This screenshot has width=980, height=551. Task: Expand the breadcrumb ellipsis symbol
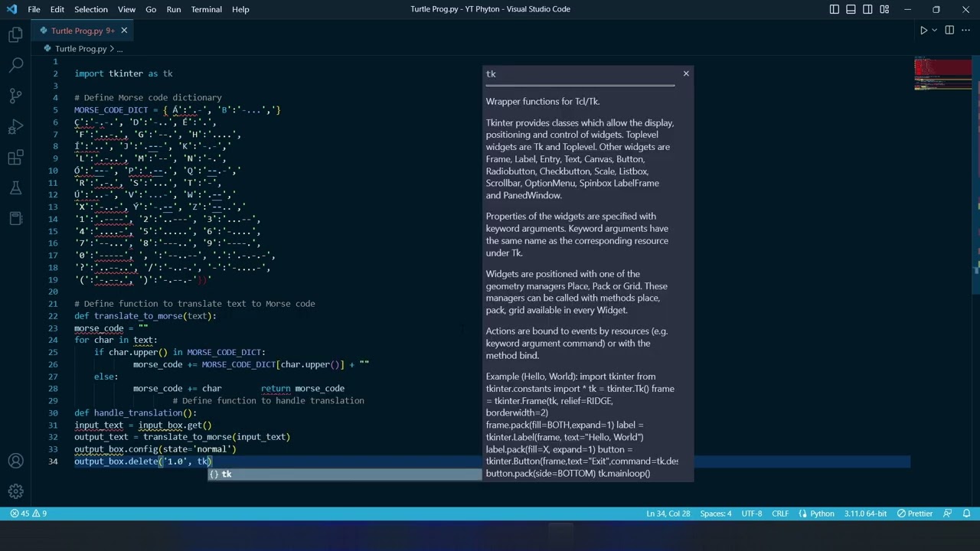click(119, 49)
